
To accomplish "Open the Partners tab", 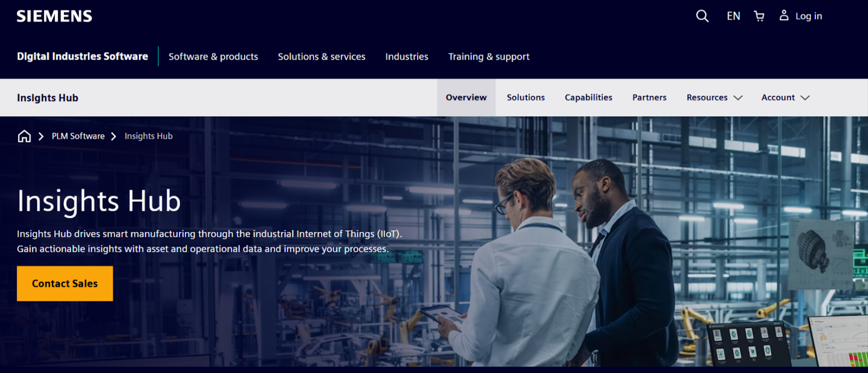I will 649,98.
